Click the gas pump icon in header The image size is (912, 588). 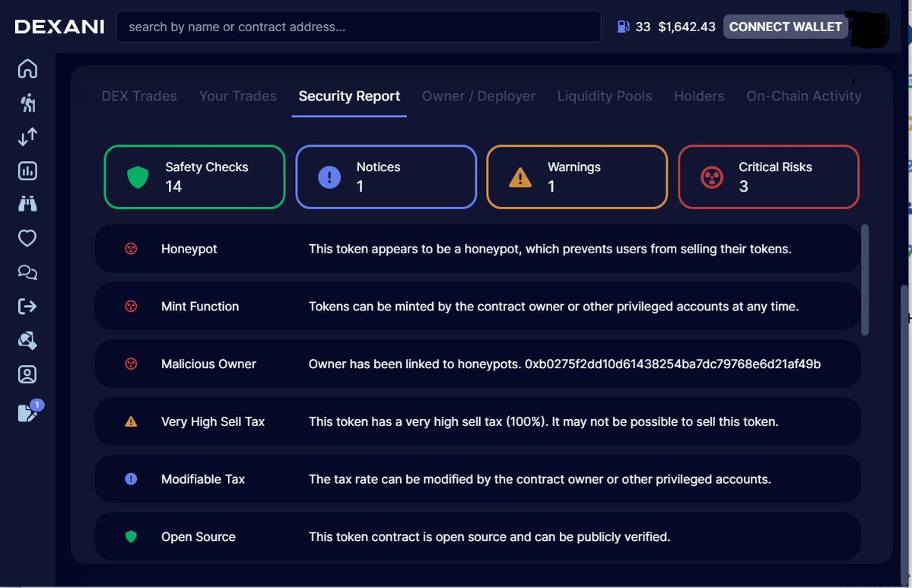tap(623, 27)
